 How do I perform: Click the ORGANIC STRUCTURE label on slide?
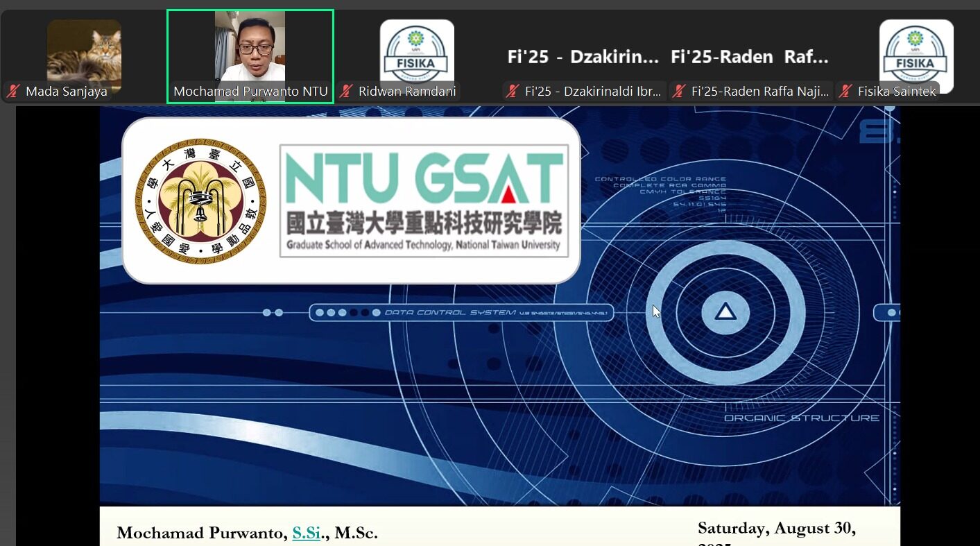pyautogui.click(x=801, y=418)
